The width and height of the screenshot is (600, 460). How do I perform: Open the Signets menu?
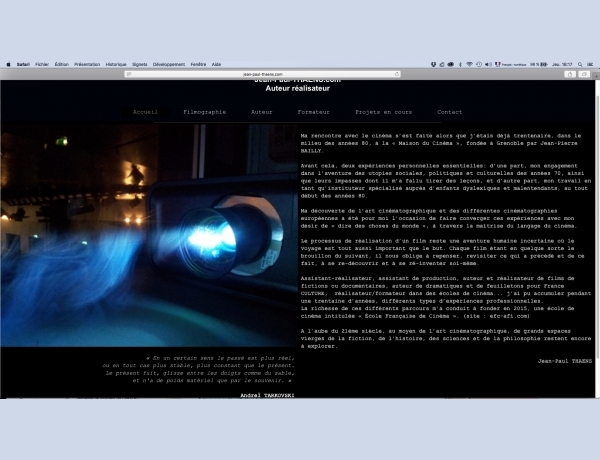(x=140, y=64)
